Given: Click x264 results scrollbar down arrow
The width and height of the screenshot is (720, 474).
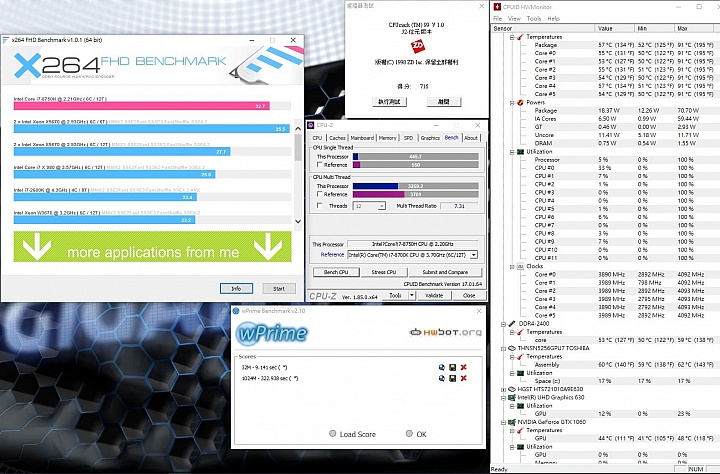Looking at the screenshot, I should (298, 221).
